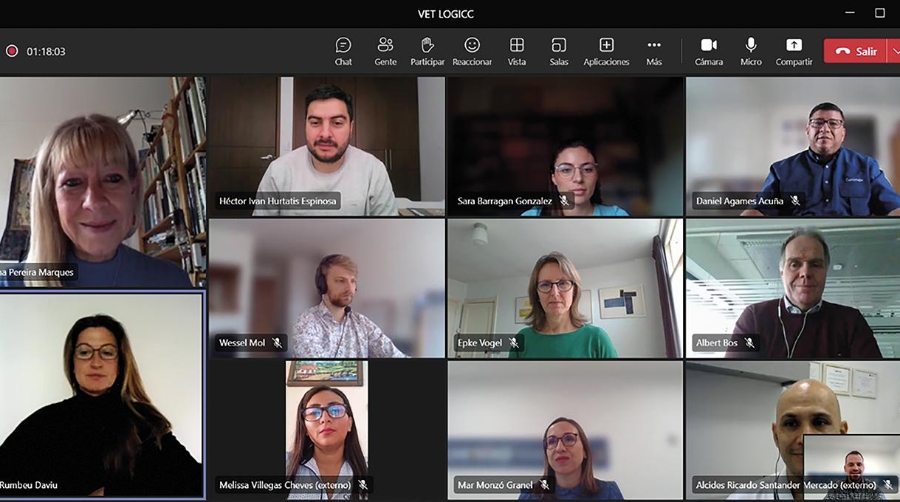Click the red recording indicator
The height and width of the screenshot is (502, 900).
tap(12, 51)
